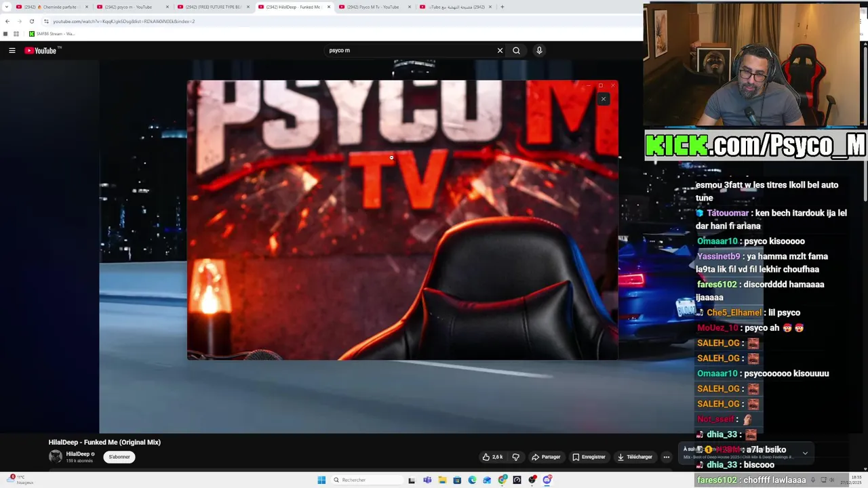Click the Télécharger download button
This screenshot has height=488, width=868.
coord(635,457)
